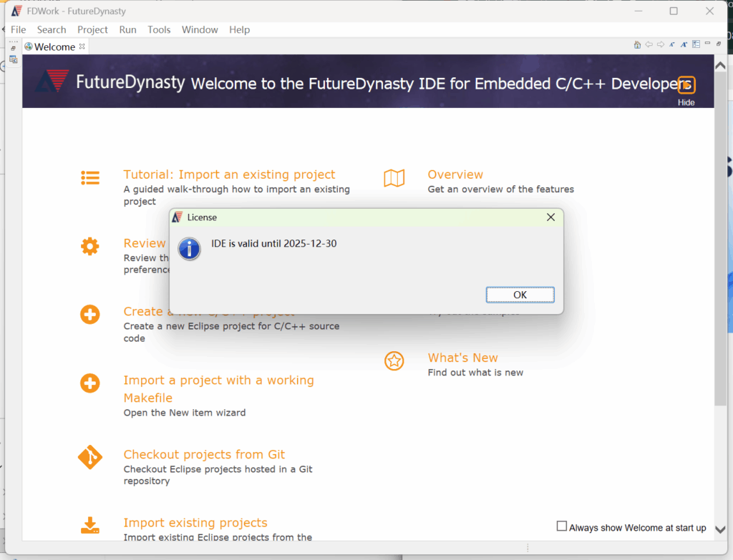Screen dimensions: 733x560
Task: Click the Git icon beside Checkout projects
Action: click(89, 457)
